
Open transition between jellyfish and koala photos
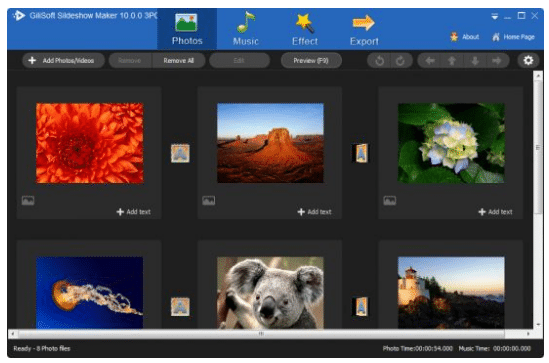pyautogui.click(x=180, y=307)
